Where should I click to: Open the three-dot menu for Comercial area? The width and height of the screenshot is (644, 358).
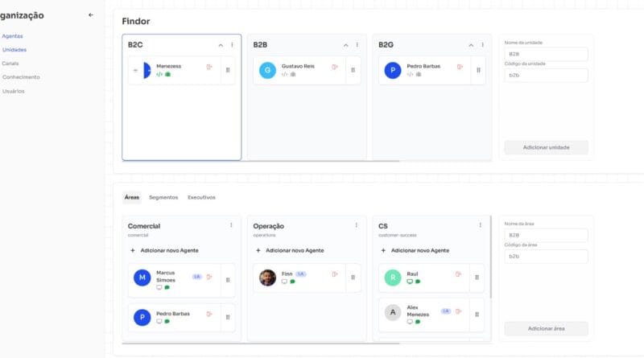pyautogui.click(x=231, y=225)
